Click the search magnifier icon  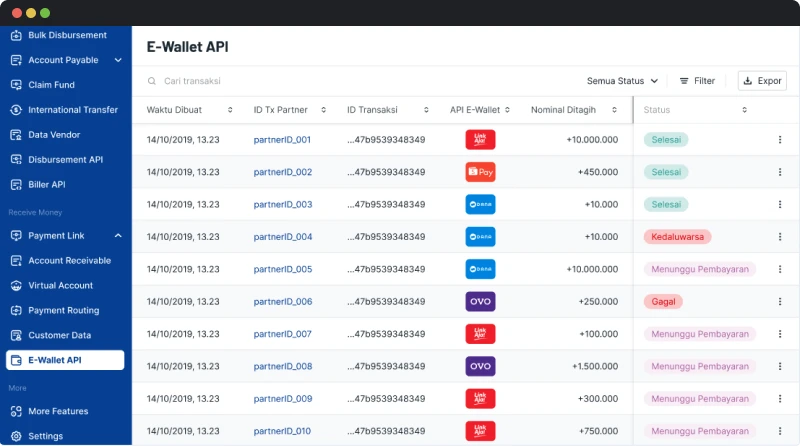click(152, 81)
